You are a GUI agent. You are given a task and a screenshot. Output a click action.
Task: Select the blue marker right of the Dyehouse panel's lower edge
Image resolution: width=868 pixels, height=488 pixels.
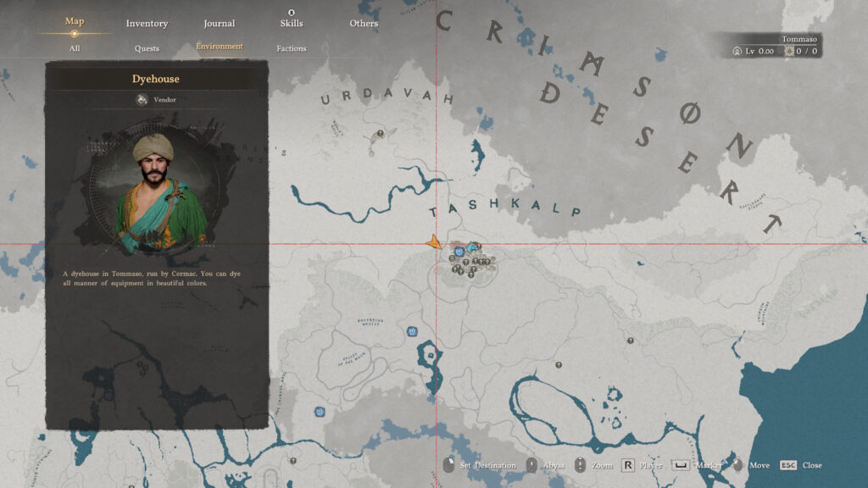320,412
